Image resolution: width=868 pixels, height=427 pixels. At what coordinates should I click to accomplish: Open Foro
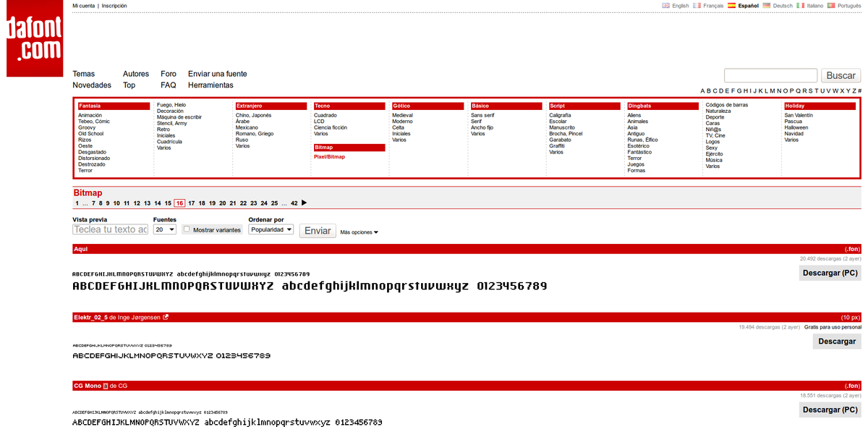(169, 74)
